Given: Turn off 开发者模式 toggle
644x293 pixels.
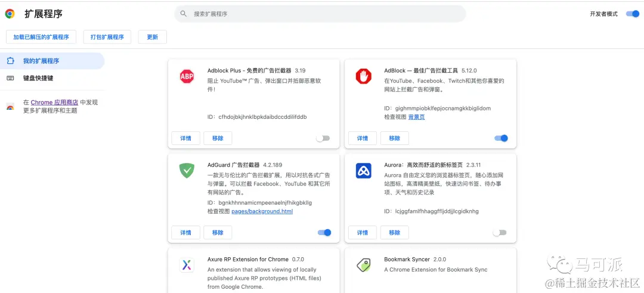Looking at the screenshot, I should pos(633,14).
